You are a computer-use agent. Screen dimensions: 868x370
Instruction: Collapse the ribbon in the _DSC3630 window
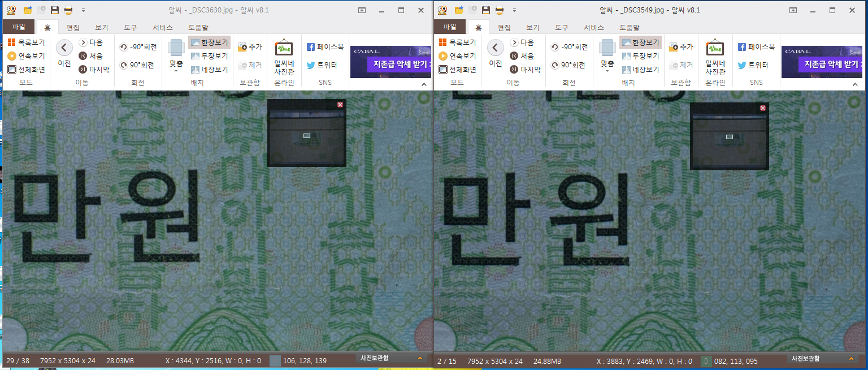click(425, 84)
